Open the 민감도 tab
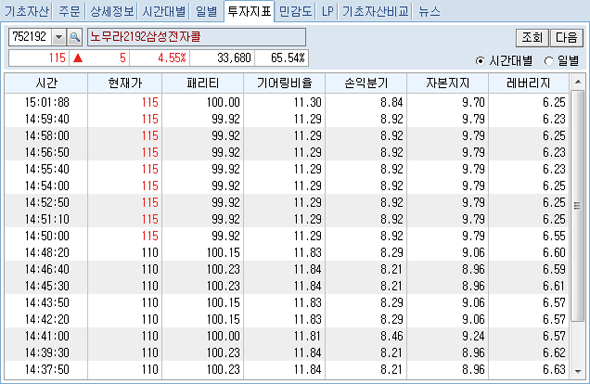Viewport: 590px width, 384px height. pos(295,11)
